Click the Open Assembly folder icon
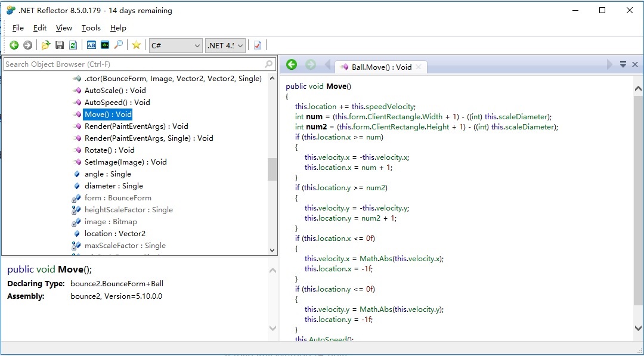Image resolution: width=644 pixels, height=356 pixels. pyautogui.click(x=46, y=45)
